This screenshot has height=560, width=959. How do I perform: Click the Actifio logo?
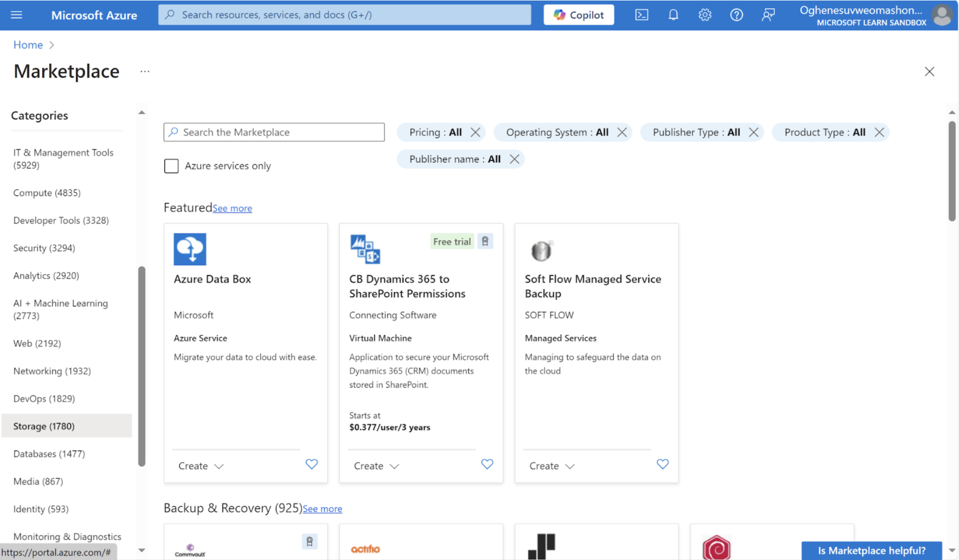pos(365,549)
